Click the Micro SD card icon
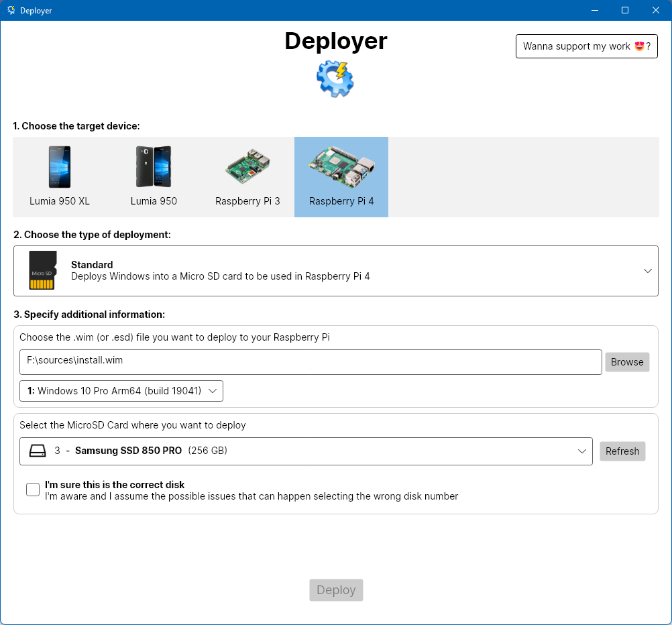672x625 pixels. pos(43,271)
